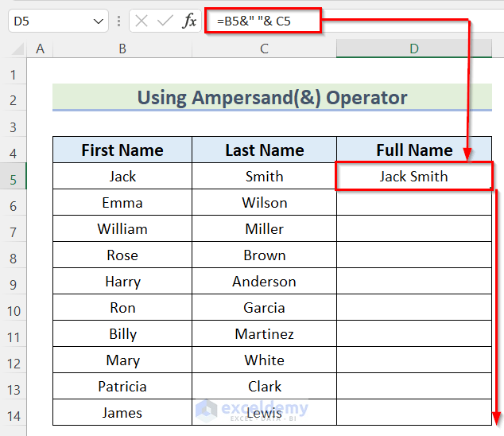Screen dimensions: 504x436
Task: Select cell containing 'Martinez'
Action: 264,333
